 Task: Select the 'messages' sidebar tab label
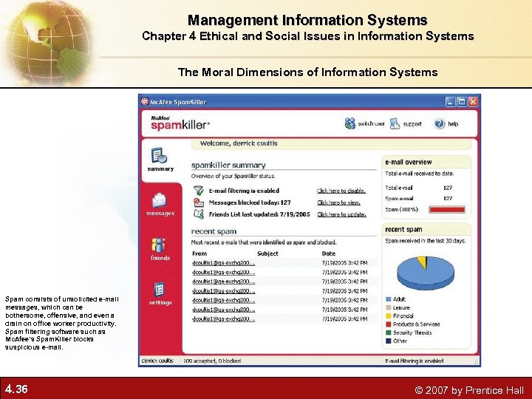point(160,213)
